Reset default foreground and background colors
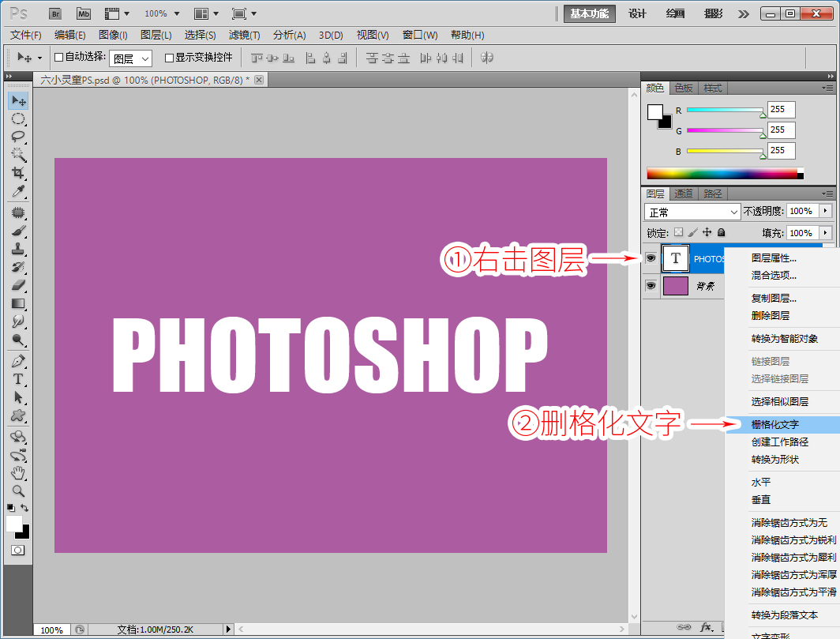 coord(11,507)
